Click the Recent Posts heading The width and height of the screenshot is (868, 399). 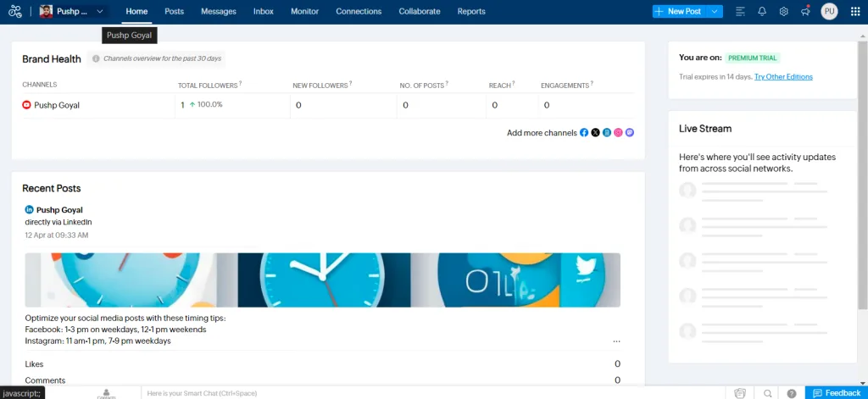click(x=52, y=188)
